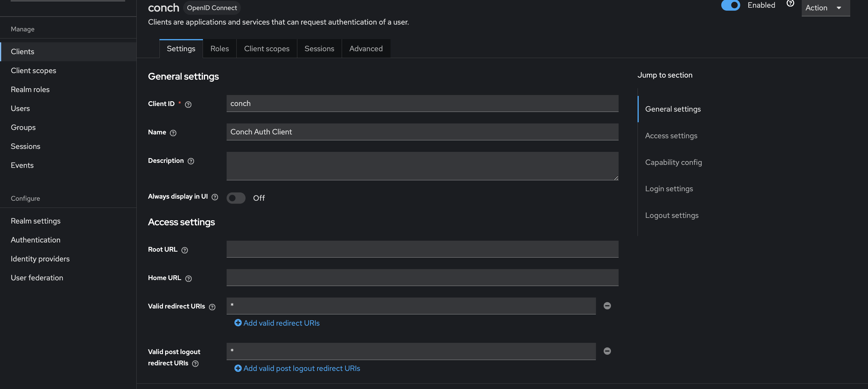Screen dimensions: 868x389
Task: Click the Home URL help icon
Action: (189, 279)
